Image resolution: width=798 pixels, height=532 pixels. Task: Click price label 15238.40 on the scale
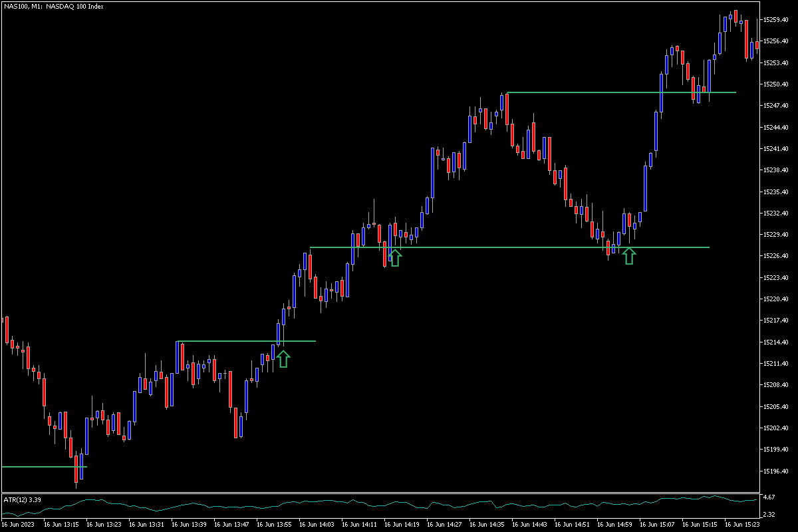click(x=776, y=170)
